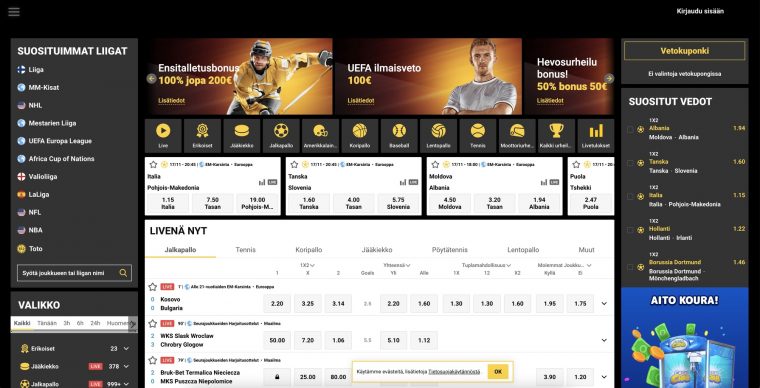The image size is (760, 388).
Task: Switch to the Koripallo live tab
Action: (x=309, y=250)
